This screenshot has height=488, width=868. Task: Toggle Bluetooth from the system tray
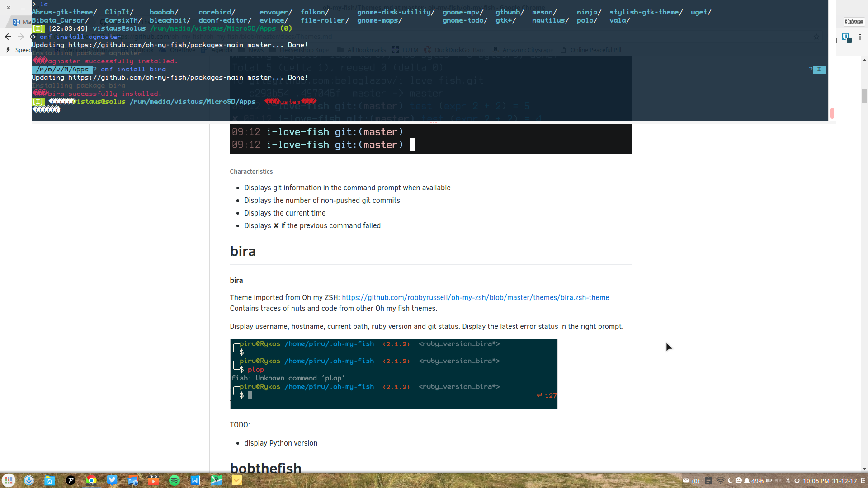click(788, 481)
